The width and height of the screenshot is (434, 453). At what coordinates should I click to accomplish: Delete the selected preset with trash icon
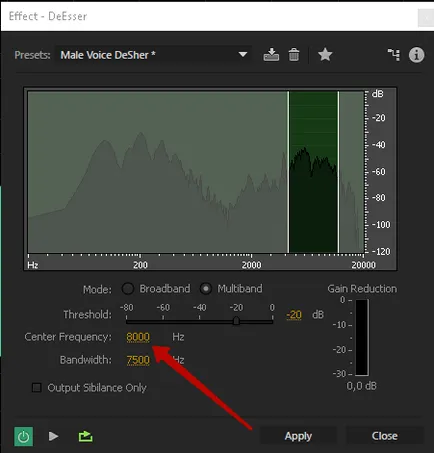point(294,55)
